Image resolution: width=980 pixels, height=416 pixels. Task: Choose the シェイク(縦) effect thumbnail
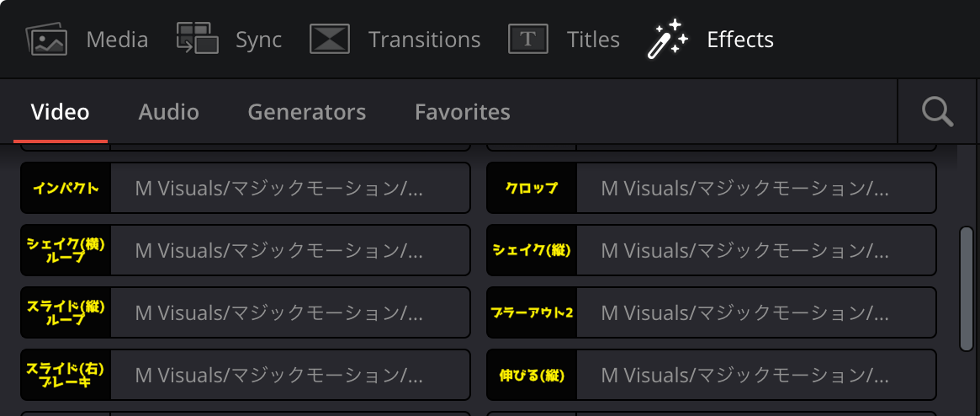[532, 250]
